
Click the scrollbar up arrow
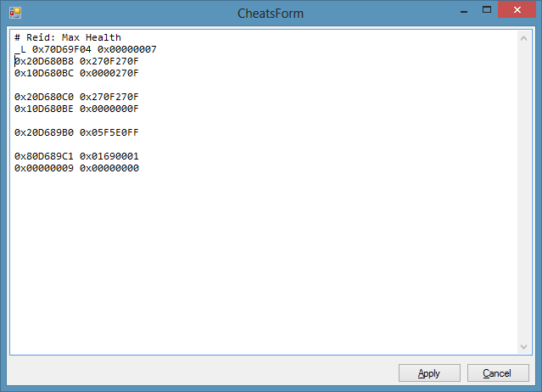pos(523,39)
